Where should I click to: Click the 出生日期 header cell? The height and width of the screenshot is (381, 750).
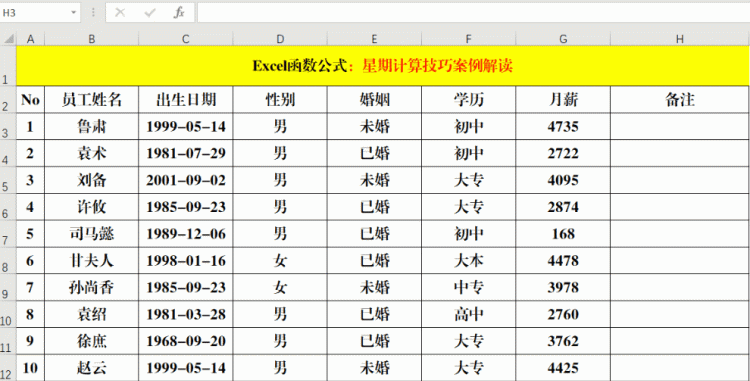click(186, 100)
